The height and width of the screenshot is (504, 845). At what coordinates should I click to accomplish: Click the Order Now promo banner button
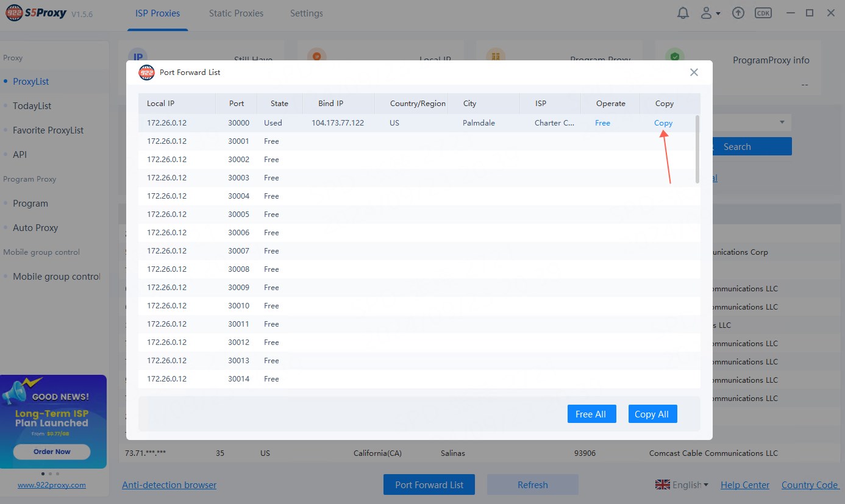pos(52,452)
